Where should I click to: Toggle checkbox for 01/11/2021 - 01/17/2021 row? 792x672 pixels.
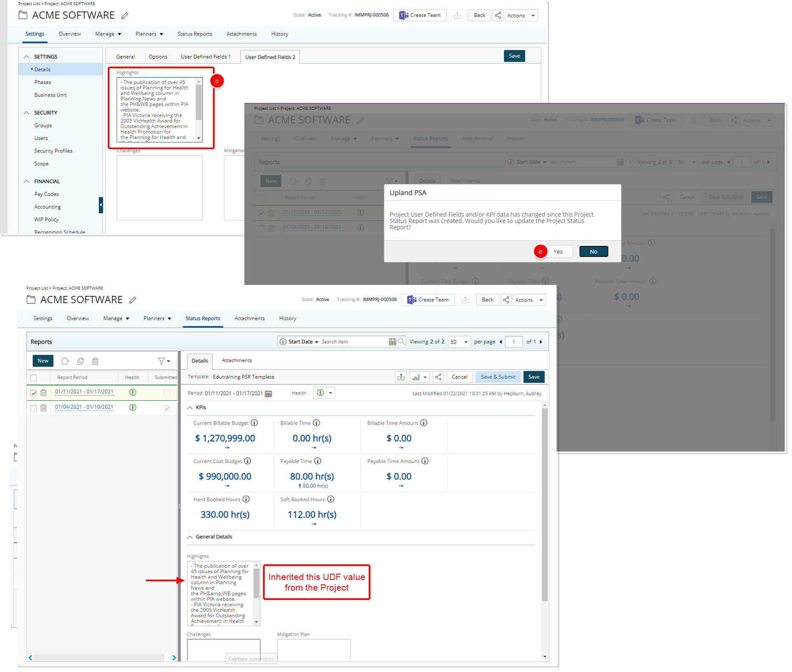34,393
